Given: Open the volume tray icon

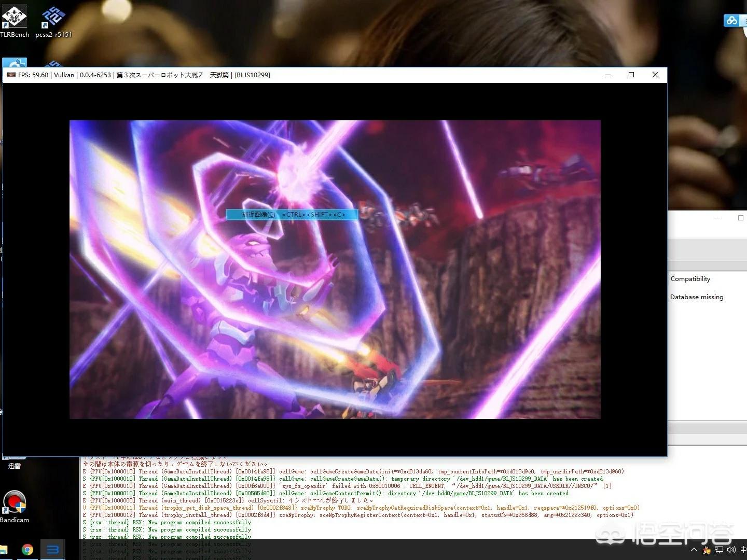Looking at the screenshot, I should (731, 550).
